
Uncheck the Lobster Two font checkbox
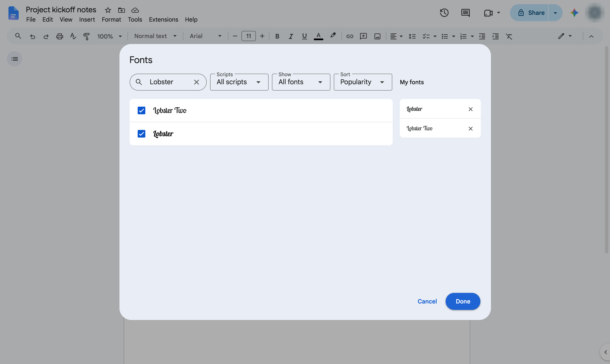click(x=141, y=110)
